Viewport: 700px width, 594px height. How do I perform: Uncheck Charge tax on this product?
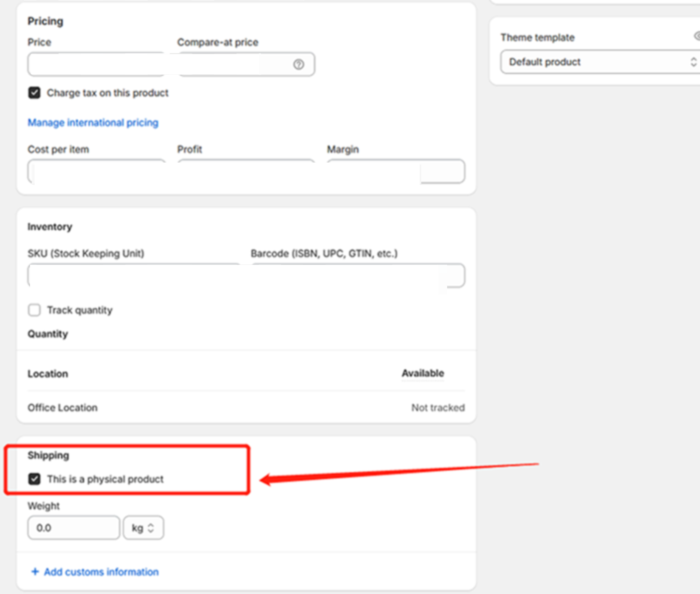[x=34, y=93]
